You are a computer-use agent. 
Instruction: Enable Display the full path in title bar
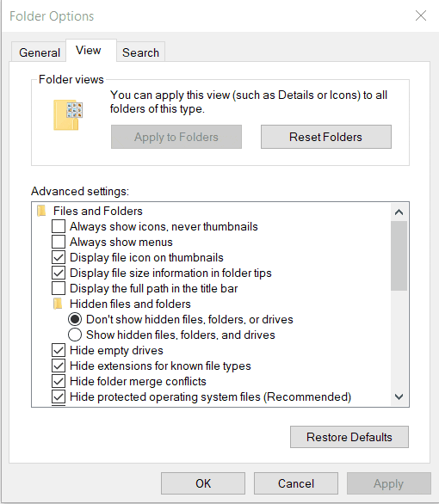tap(59, 288)
